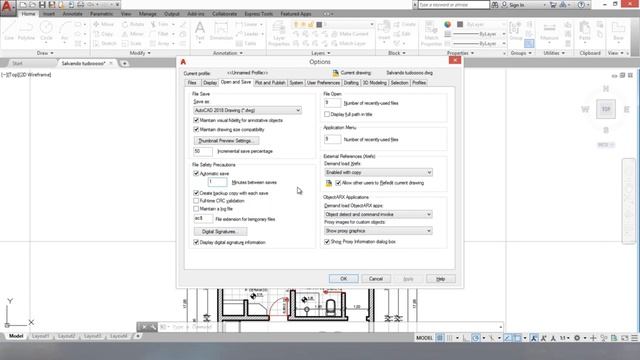Click Cancel in the Options dialog
Viewport: 640px width, 360px height.
pos(376,279)
